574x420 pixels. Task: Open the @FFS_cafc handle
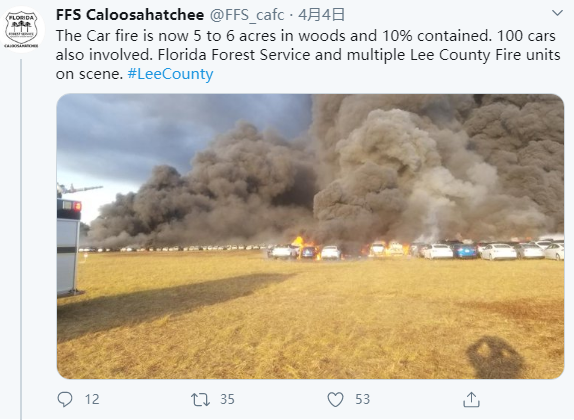tap(247, 15)
